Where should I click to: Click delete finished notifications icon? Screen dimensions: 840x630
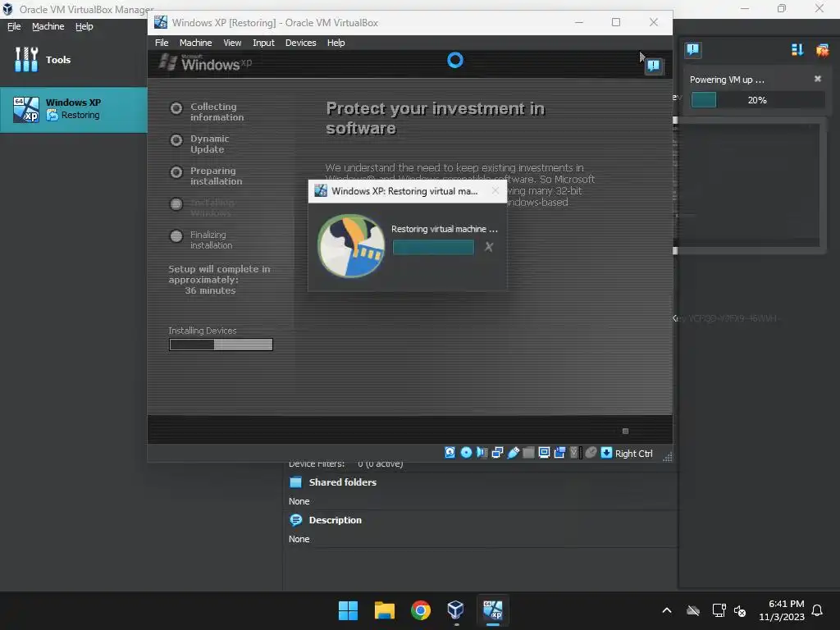click(822, 50)
